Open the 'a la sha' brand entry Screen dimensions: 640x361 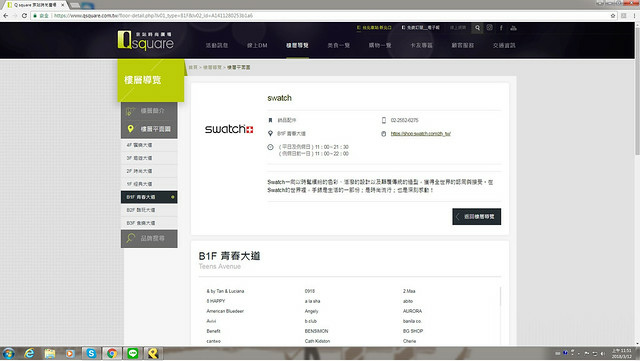click(312, 301)
